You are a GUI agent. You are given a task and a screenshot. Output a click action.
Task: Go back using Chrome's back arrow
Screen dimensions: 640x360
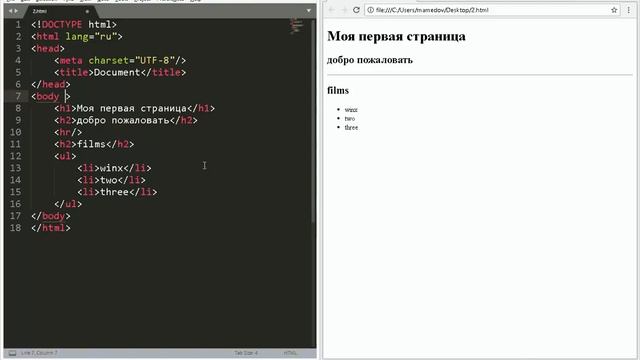(331, 10)
